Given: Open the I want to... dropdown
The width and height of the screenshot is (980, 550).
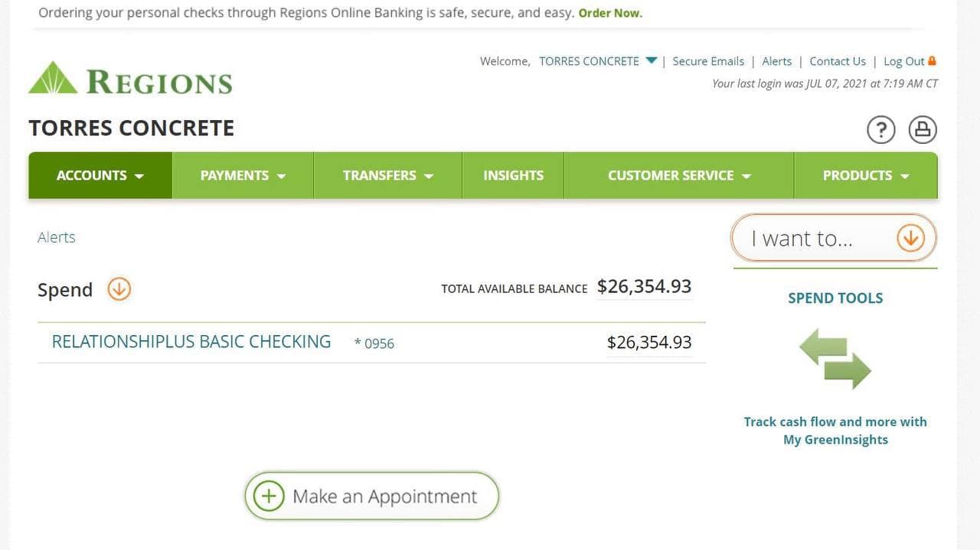Looking at the screenshot, I should point(834,239).
